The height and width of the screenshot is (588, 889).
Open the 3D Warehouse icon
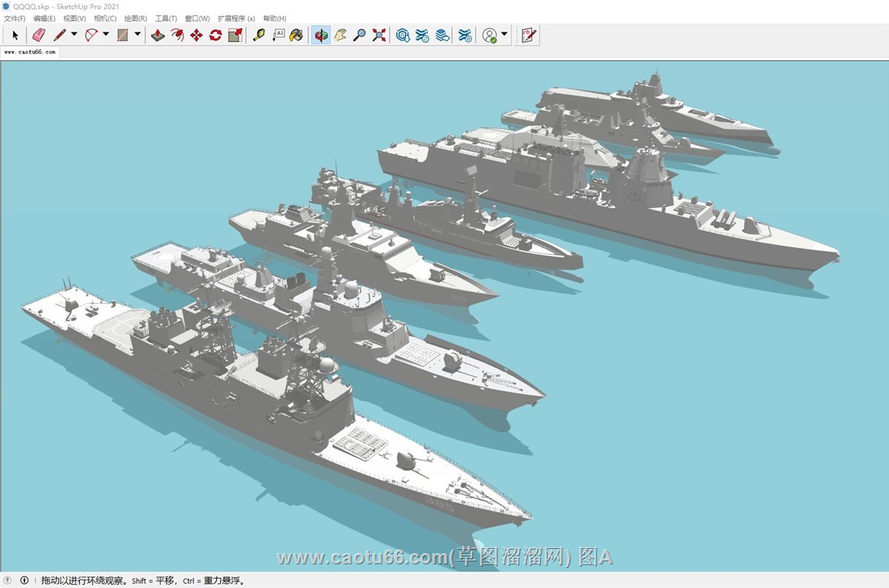coord(402,35)
